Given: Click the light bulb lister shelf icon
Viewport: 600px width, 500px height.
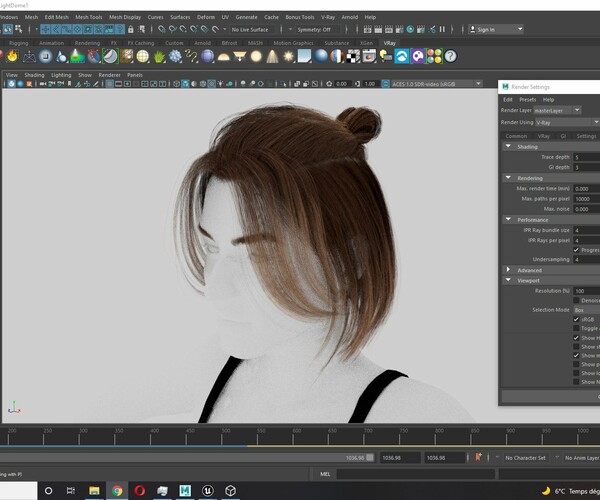Looking at the screenshot, I should tap(385, 56).
